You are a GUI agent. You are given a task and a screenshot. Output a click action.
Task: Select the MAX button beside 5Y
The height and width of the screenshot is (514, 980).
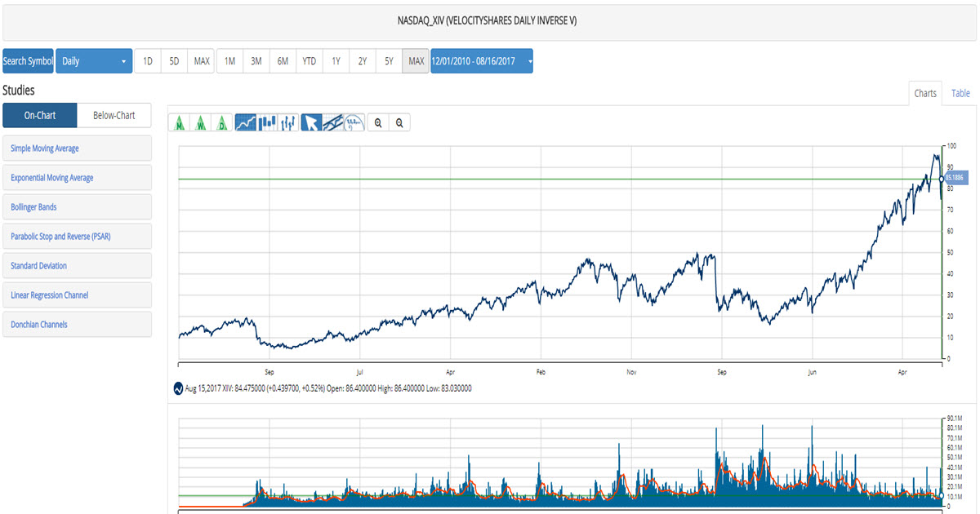pyautogui.click(x=416, y=61)
